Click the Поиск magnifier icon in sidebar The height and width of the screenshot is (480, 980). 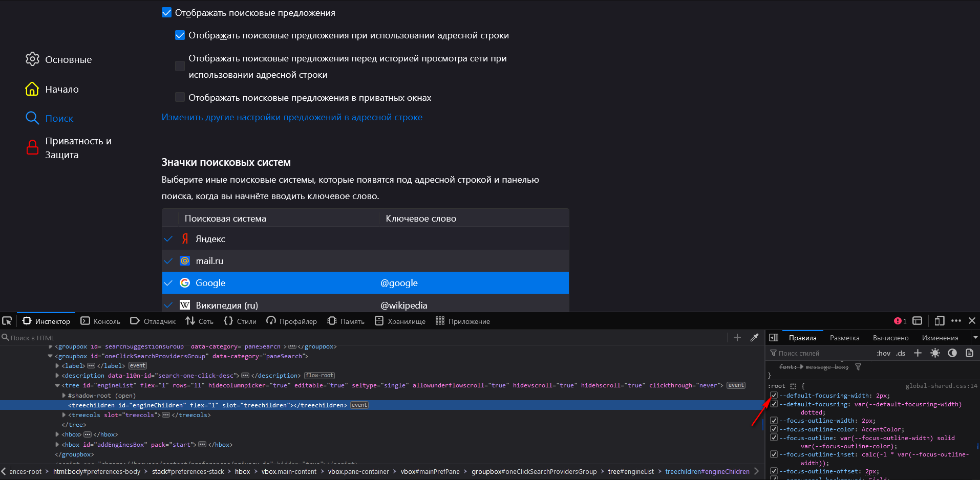coord(32,118)
